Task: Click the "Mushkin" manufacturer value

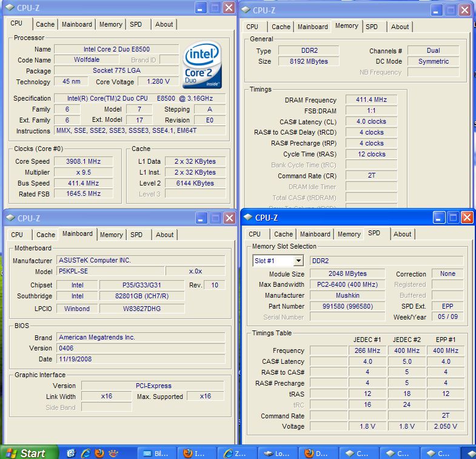Action: pyautogui.click(x=347, y=295)
